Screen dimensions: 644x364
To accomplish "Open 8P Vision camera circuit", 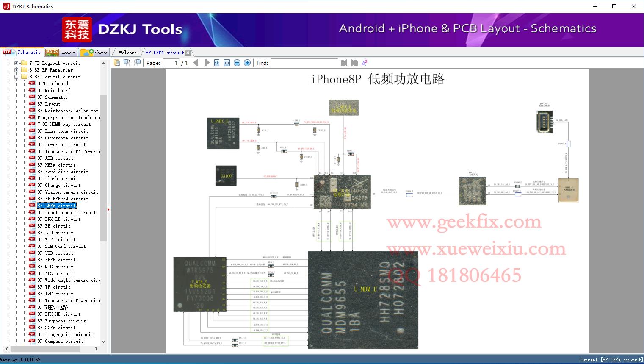I will (68, 192).
